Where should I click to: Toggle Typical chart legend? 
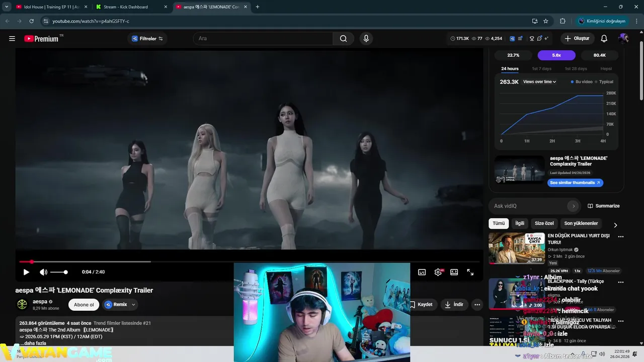(x=604, y=81)
